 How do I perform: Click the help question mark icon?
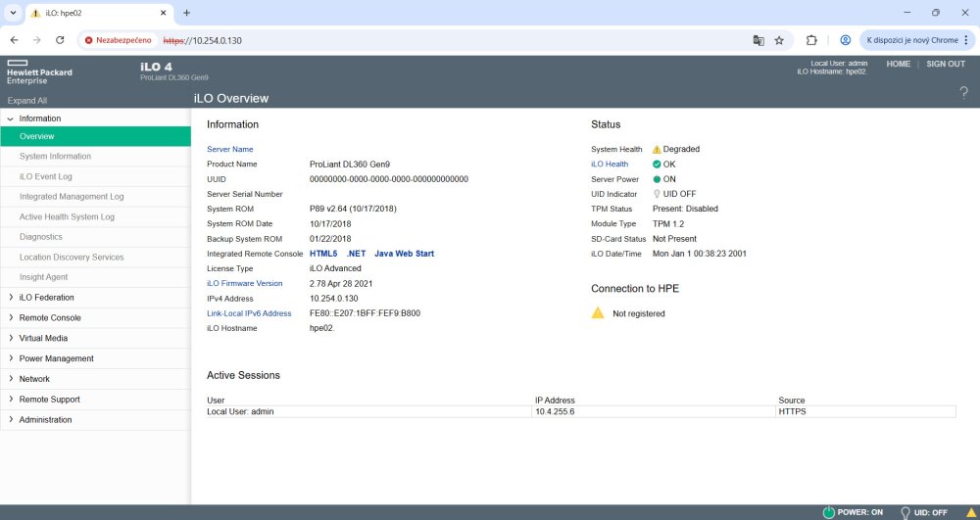[963, 93]
